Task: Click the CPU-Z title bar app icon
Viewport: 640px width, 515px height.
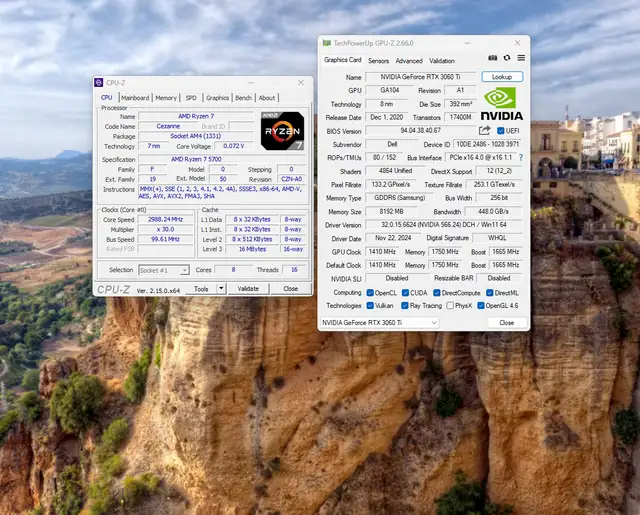Action: [x=99, y=83]
